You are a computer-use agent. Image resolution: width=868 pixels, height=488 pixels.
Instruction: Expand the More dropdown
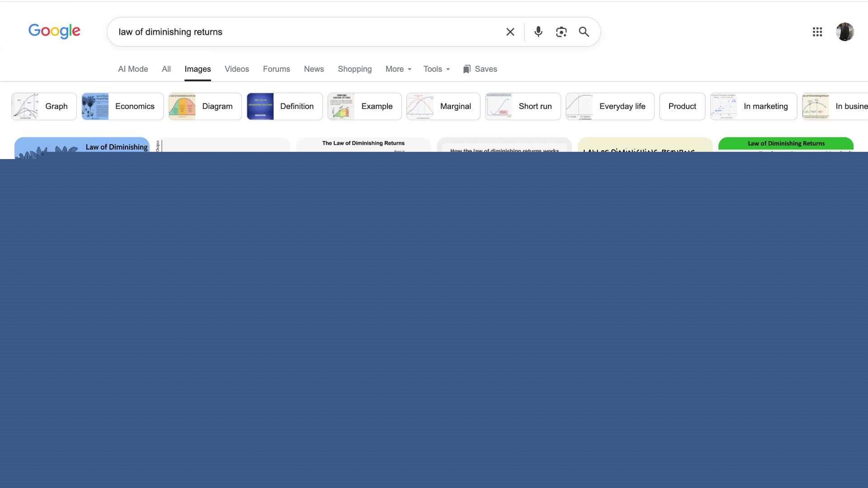coord(398,69)
